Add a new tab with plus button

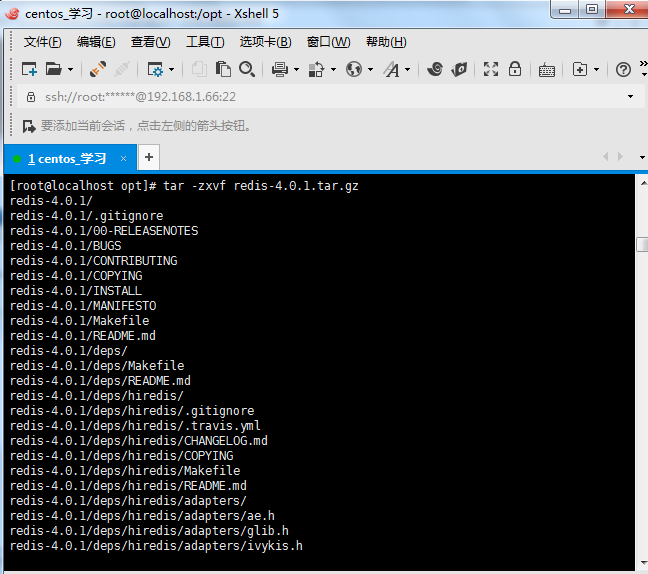pyautogui.click(x=149, y=157)
